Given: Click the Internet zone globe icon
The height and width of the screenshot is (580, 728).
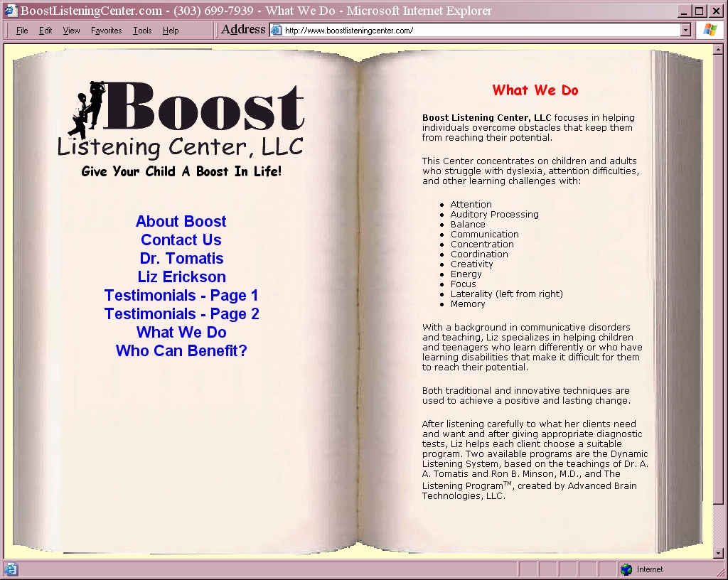Looking at the screenshot, I should point(626,569).
